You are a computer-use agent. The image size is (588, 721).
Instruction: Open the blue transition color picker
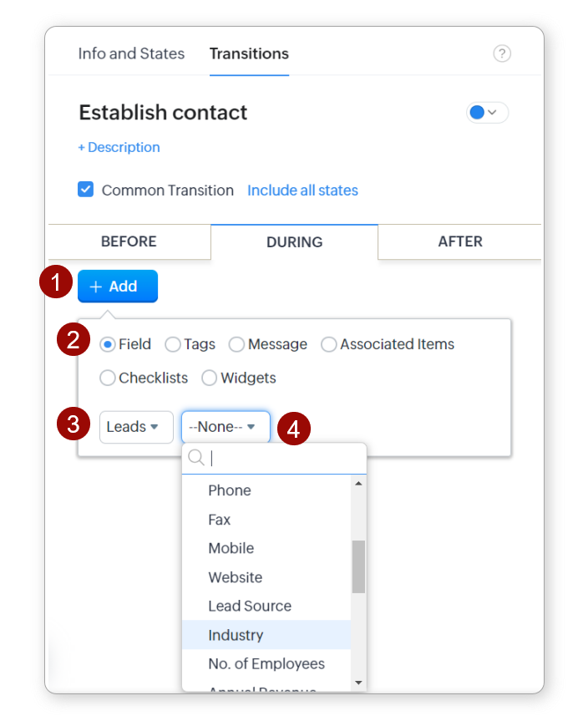[487, 113]
